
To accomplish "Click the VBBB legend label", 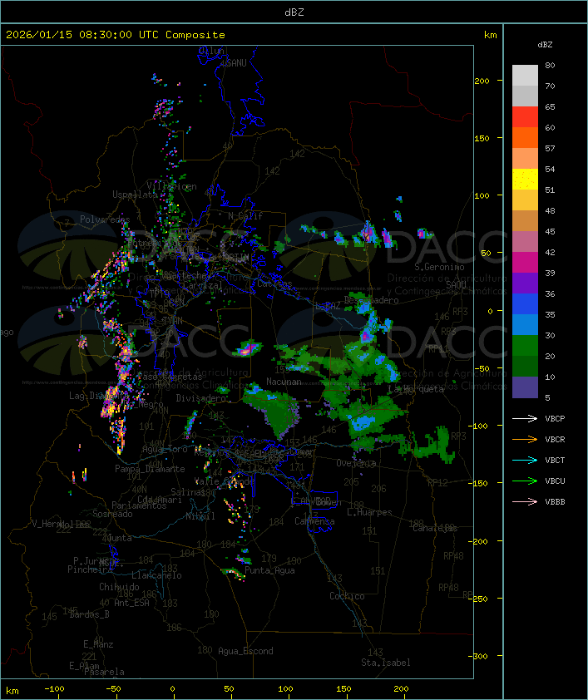I will pyautogui.click(x=555, y=502).
